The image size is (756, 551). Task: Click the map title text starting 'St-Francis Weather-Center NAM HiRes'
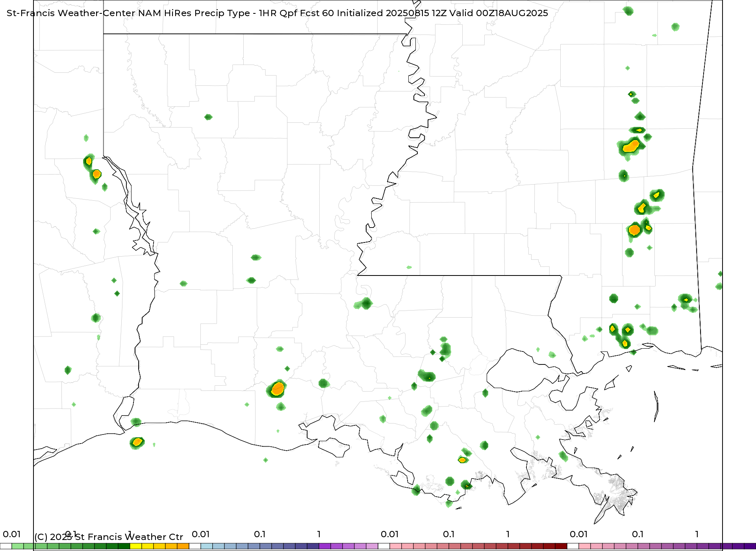(x=277, y=13)
